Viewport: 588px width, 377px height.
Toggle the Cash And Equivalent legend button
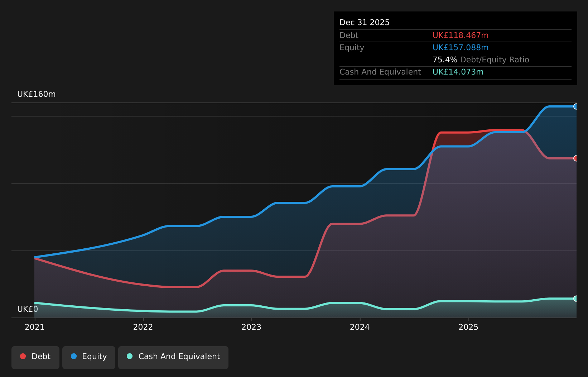pos(173,357)
